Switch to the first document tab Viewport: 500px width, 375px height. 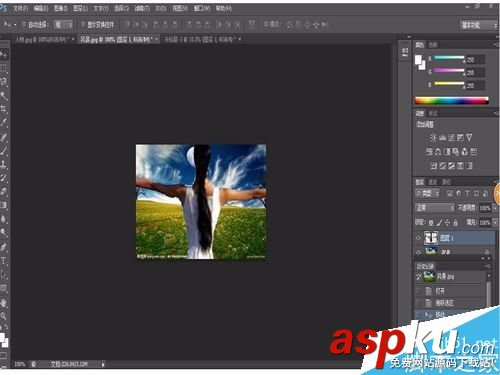[44, 39]
